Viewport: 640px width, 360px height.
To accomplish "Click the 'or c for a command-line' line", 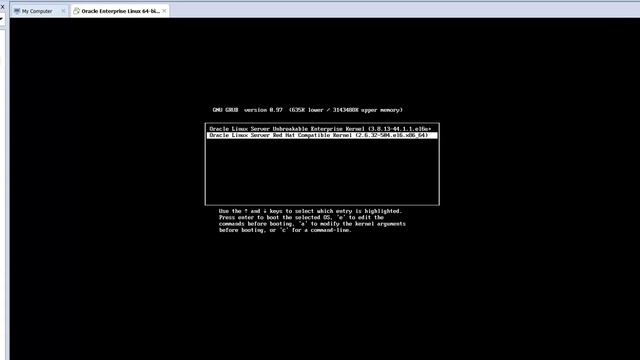I will tap(285, 230).
